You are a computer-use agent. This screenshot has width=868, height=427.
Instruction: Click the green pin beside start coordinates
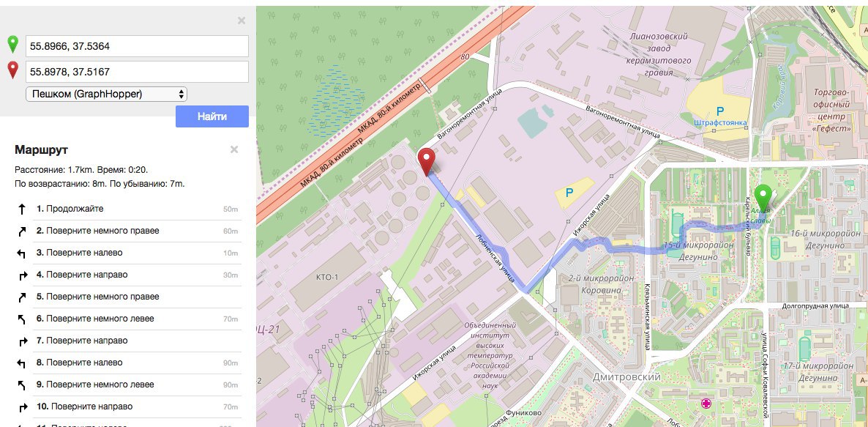(12, 44)
